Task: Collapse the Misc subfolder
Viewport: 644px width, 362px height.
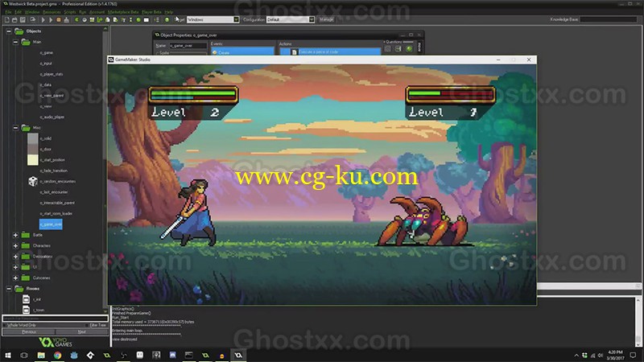Action: click(x=15, y=128)
